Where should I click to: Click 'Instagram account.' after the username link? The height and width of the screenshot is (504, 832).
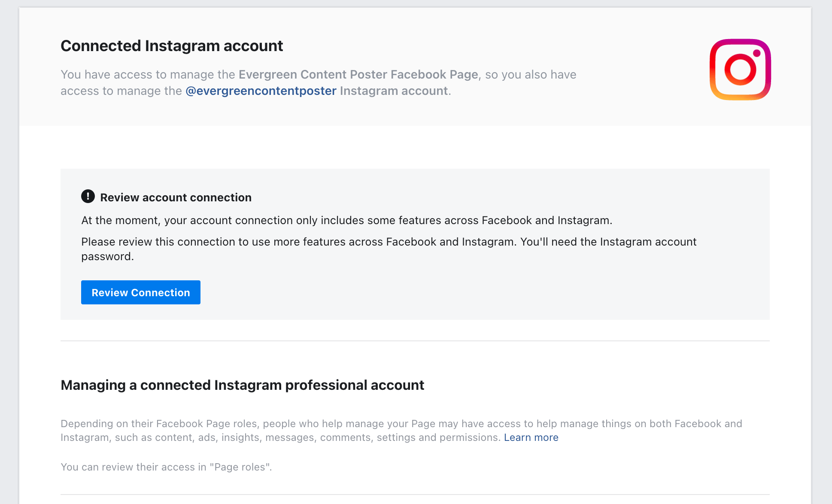[395, 91]
